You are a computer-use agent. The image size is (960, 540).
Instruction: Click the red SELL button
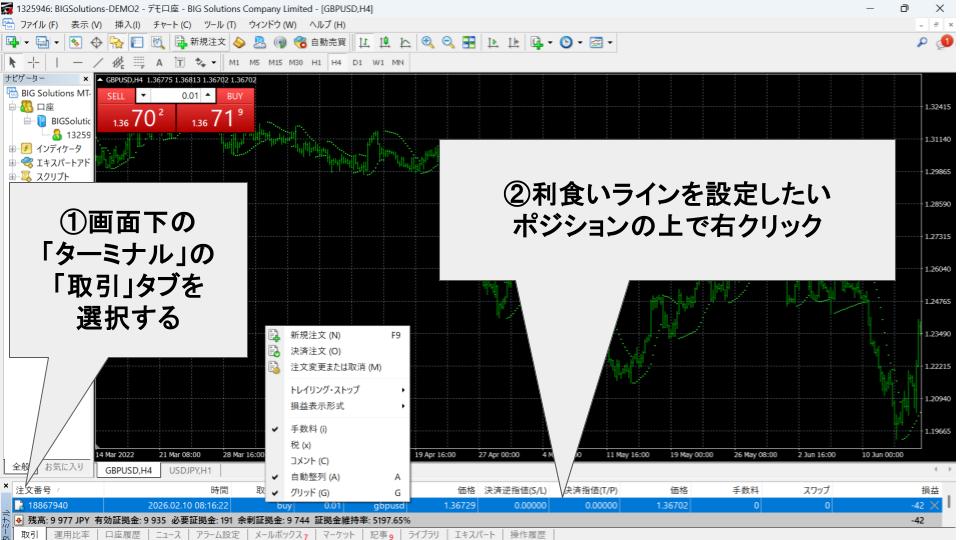(115, 95)
